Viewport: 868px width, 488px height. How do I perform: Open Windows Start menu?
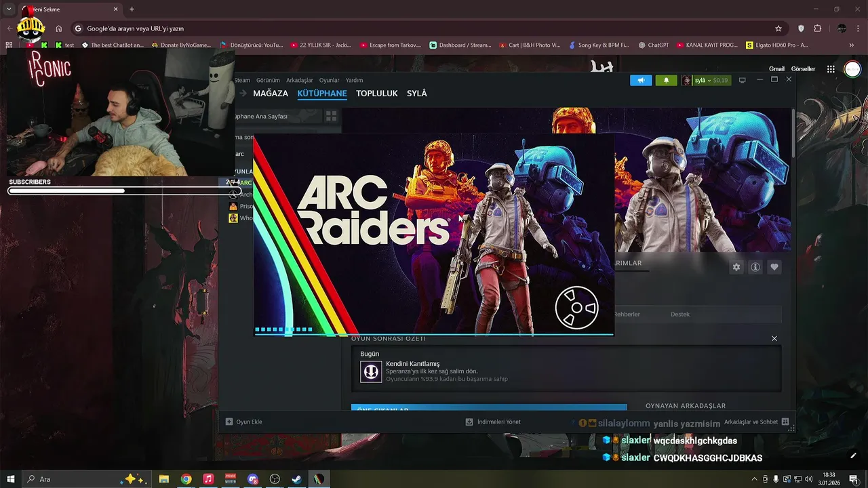point(10,479)
